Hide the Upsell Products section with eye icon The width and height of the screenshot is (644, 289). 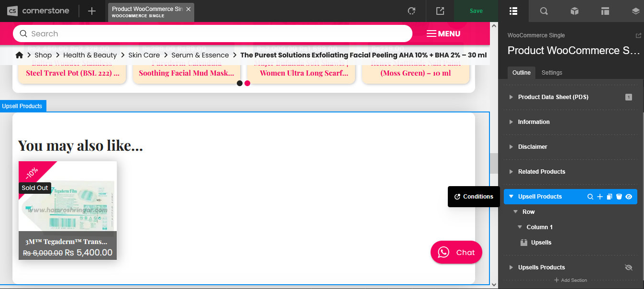(629, 197)
